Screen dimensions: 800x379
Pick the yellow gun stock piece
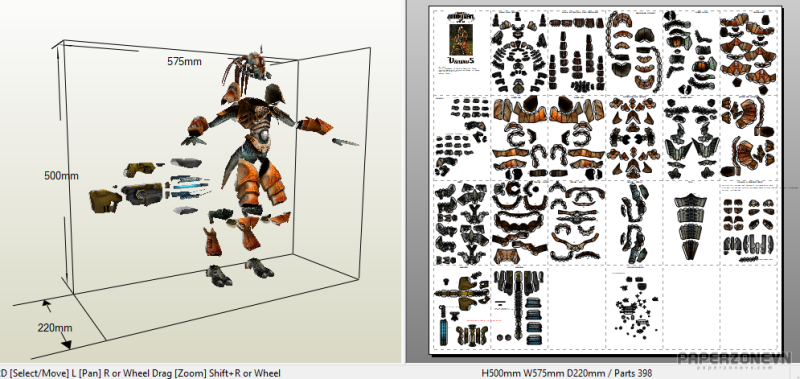[105, 200]
